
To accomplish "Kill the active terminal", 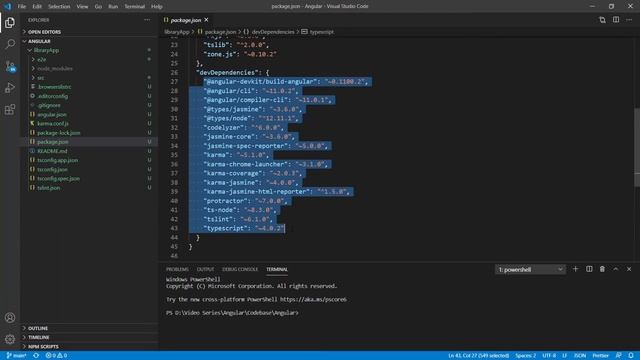I will click(x=602, y=269).
